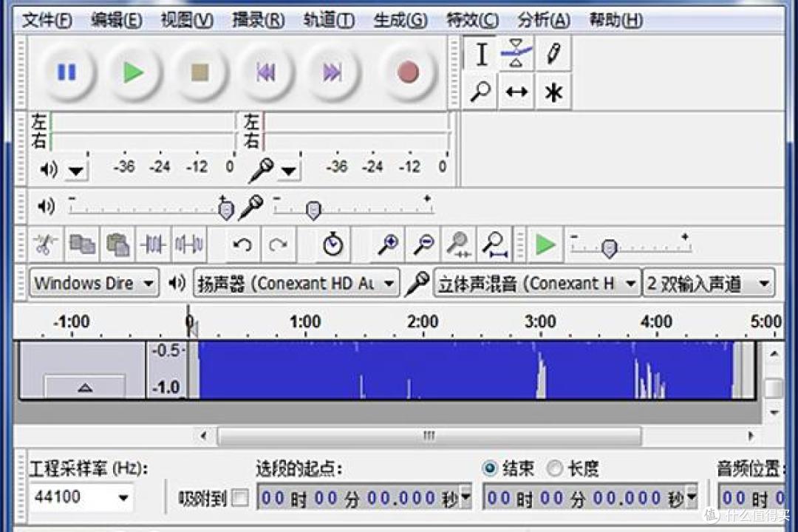Image resolution: width=798 pixels, height=532 pixels.
Task: Skip to start of the track
Action: click(x=266, y=72)
